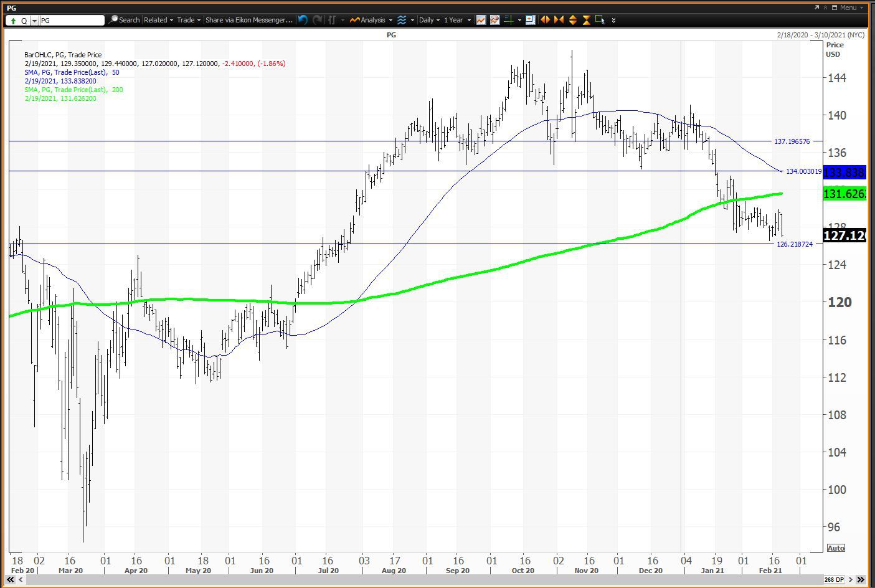Click the Search button

pyautogui.click(x=124, y=20)
